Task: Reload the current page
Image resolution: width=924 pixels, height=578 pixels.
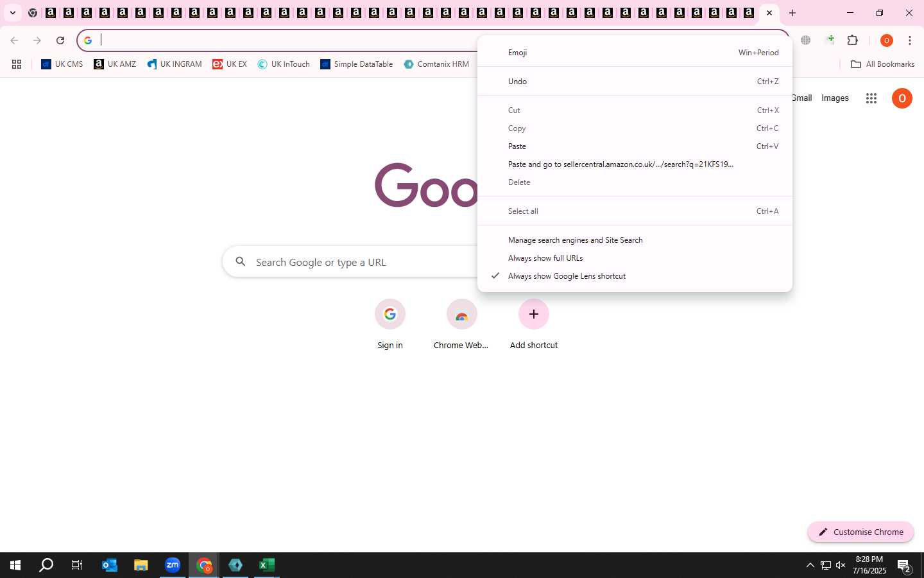Action: (60, 40)
